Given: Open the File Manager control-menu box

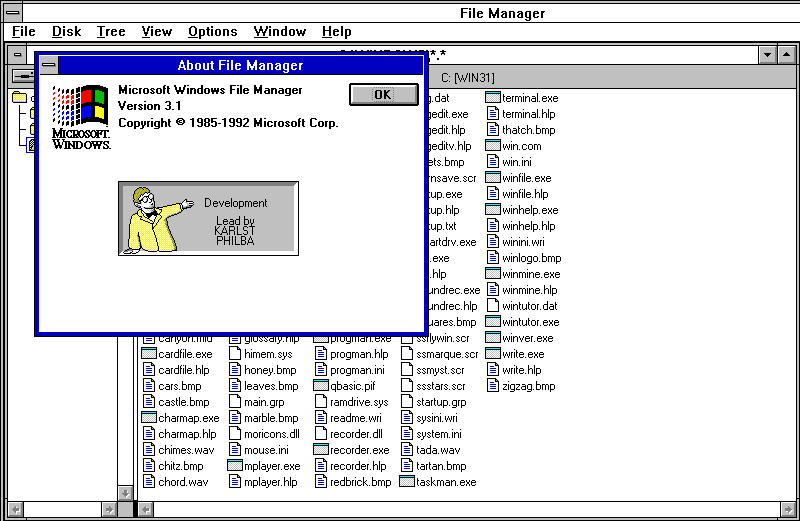Looking at the screenshot, I should (x=13, y=12).
